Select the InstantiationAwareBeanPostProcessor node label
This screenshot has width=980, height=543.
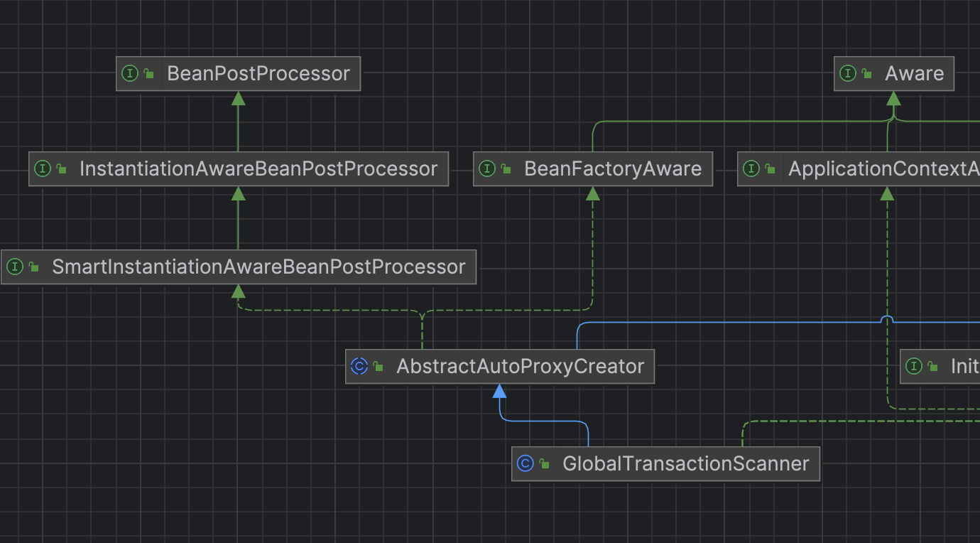(258, 168)
